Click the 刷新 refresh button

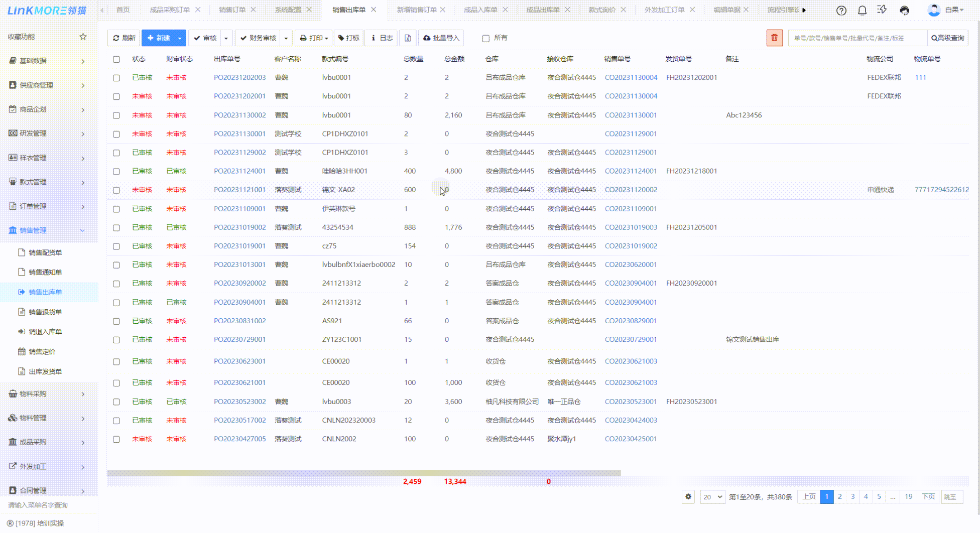[124, 38]
